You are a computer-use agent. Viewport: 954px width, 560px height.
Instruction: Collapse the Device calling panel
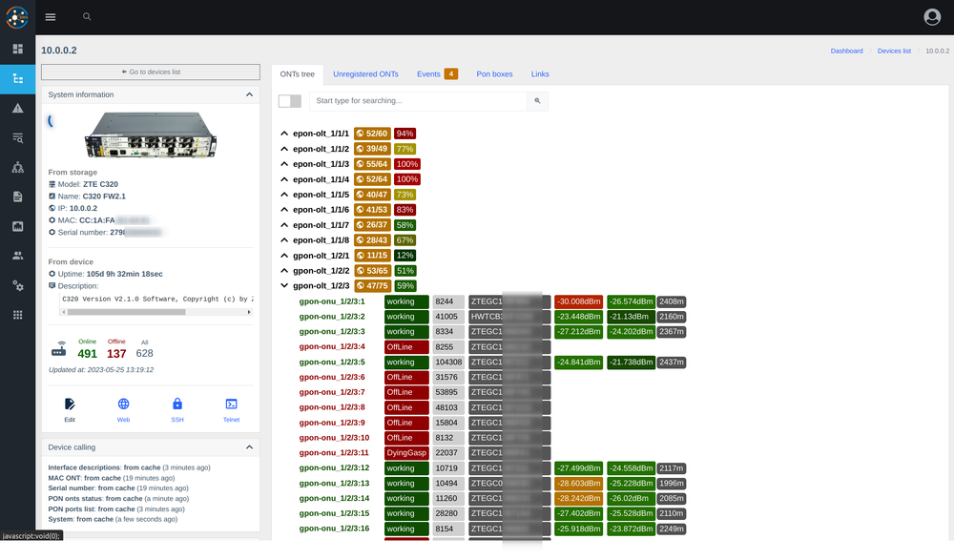pos(249,447)
